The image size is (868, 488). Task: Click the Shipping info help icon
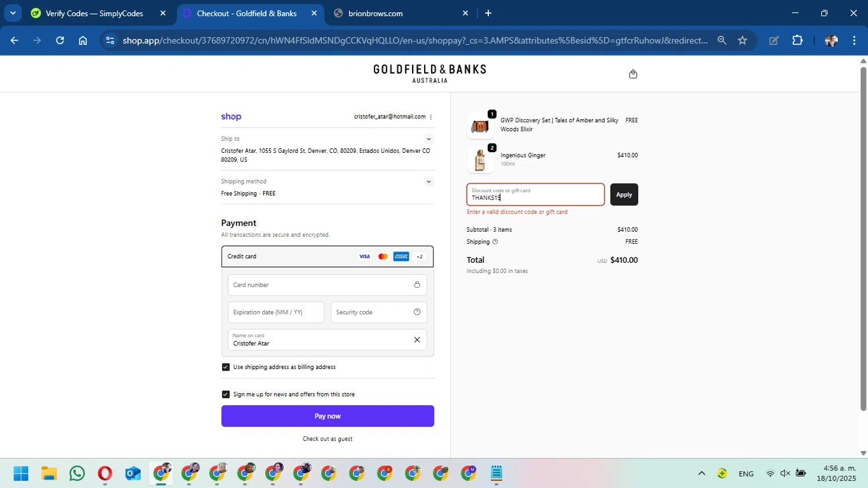point(495,242)
